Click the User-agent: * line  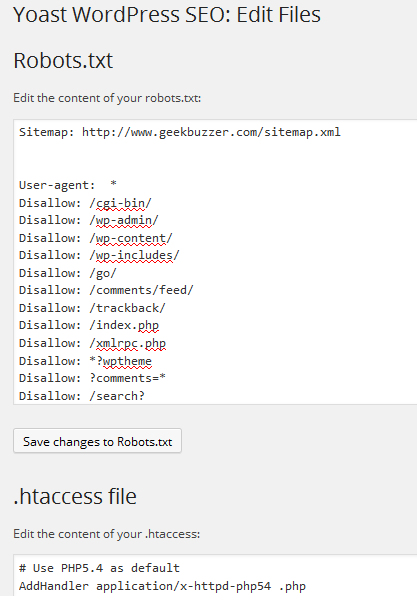coord(68,185)
